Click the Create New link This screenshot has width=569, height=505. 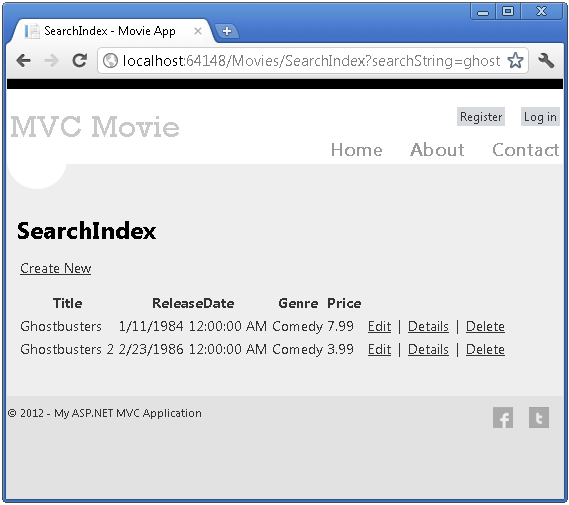(56, 268)
